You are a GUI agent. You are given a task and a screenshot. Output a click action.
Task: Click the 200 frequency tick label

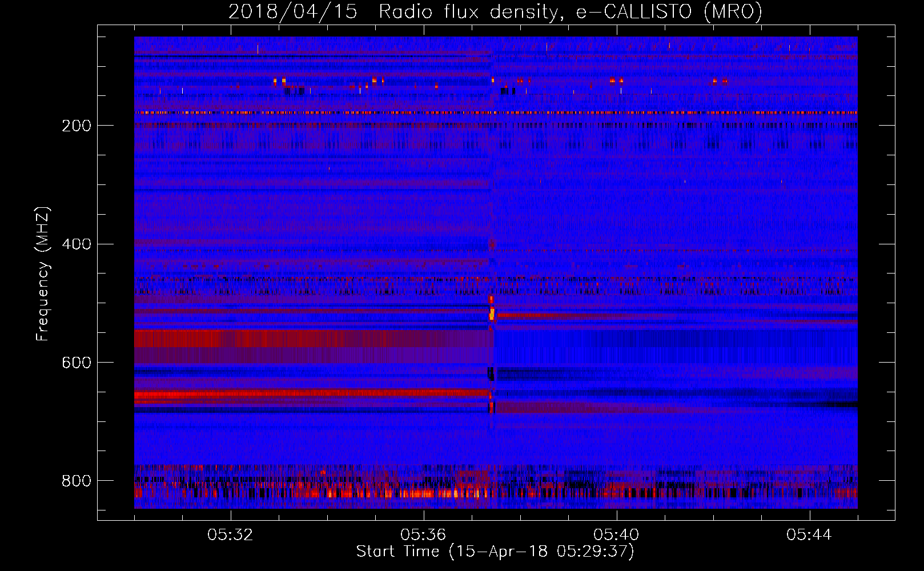click(x=77, y=126)
